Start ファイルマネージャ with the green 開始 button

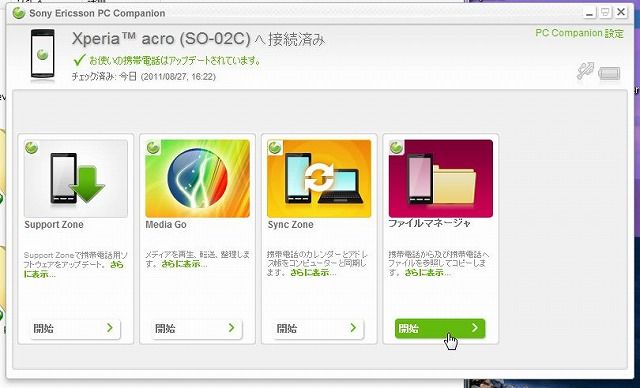point(440,328)
